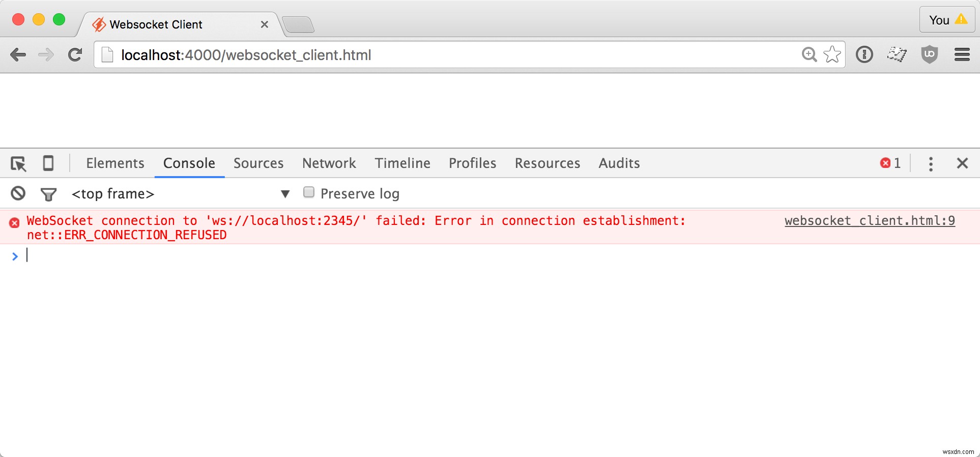Bookmark the page with the star icon
This screenshot has height=457, width=980.
tap(831, 54)
